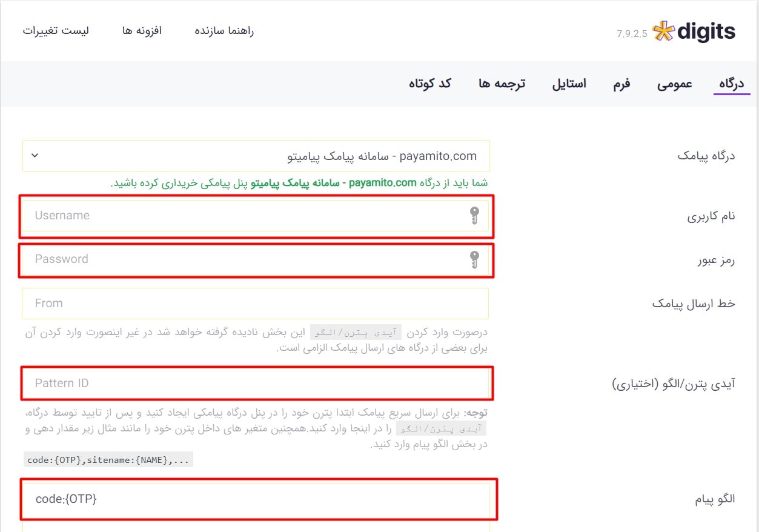The height and width of the screenshot is (532, 759).
Task: Click the key icon in Password field
Action: (x=474, y=259)
